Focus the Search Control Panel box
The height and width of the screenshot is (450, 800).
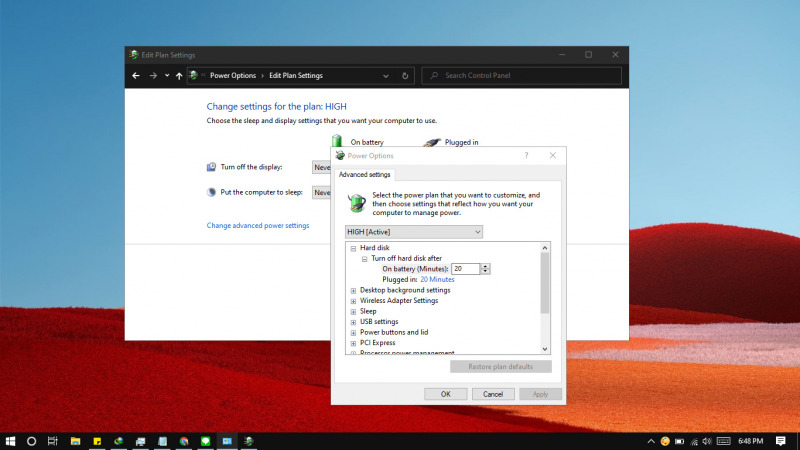pyautogui.click(x=521, y=76)
